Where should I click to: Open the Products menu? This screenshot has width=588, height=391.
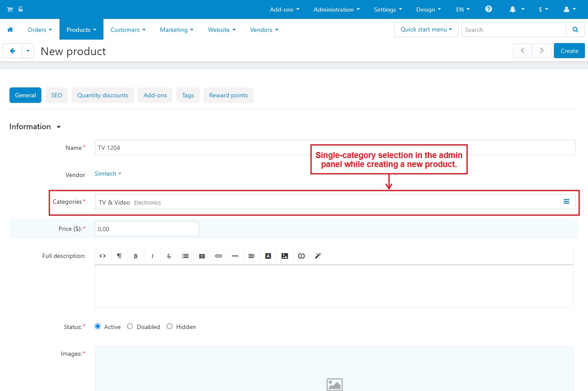tap(81, 30)
